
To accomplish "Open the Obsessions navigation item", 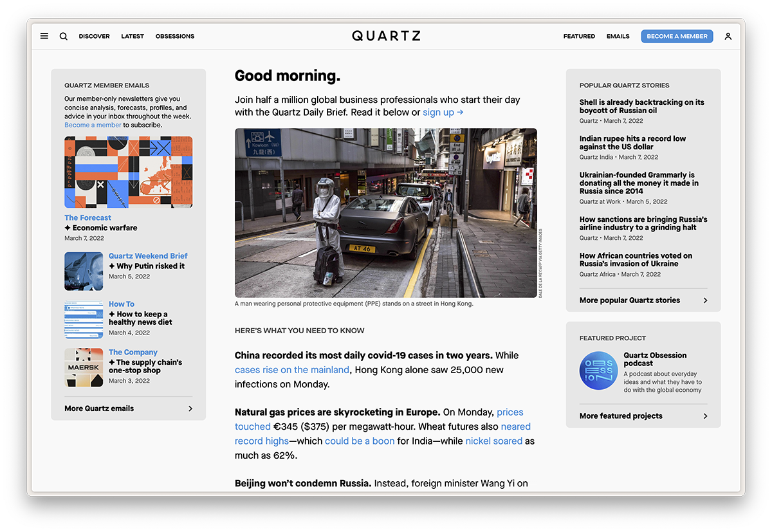I will [175, 36].
